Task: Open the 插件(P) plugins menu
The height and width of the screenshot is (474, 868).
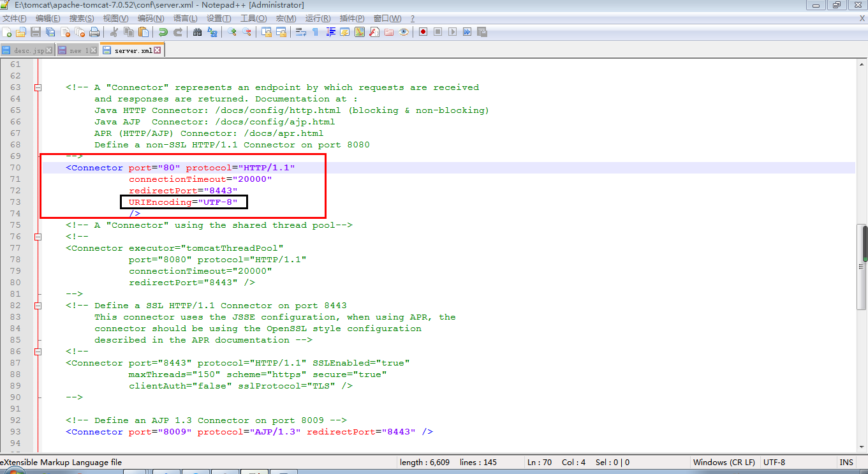Action: (352, 19)
